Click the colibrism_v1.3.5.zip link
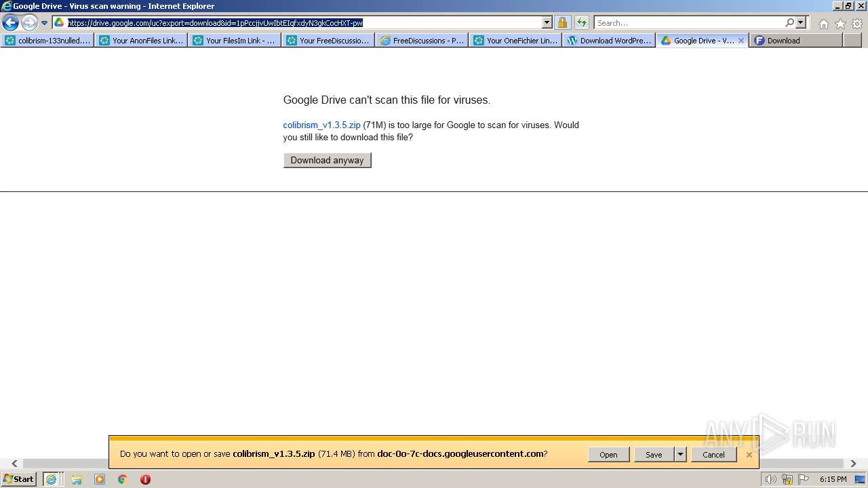The image size is (868, 488). (321, 125)
